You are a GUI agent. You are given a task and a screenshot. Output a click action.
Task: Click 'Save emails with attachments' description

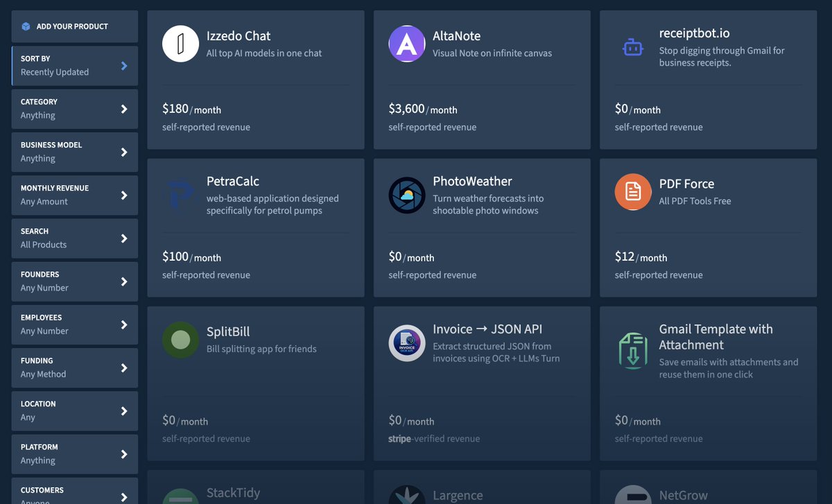(729, 368)
